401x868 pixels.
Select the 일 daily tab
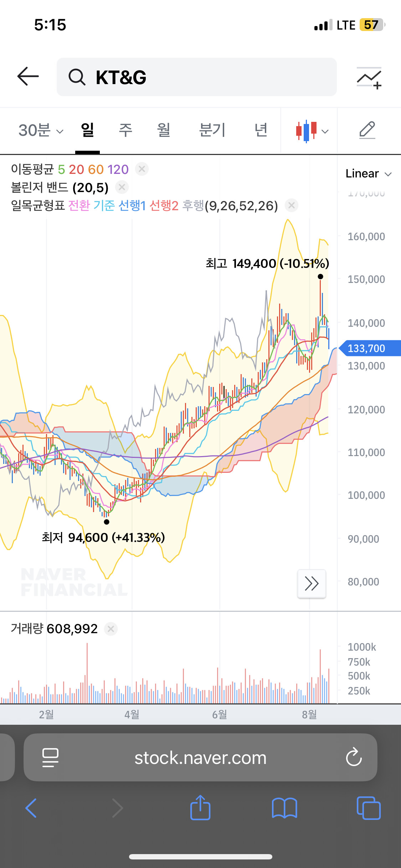[87, 130]
